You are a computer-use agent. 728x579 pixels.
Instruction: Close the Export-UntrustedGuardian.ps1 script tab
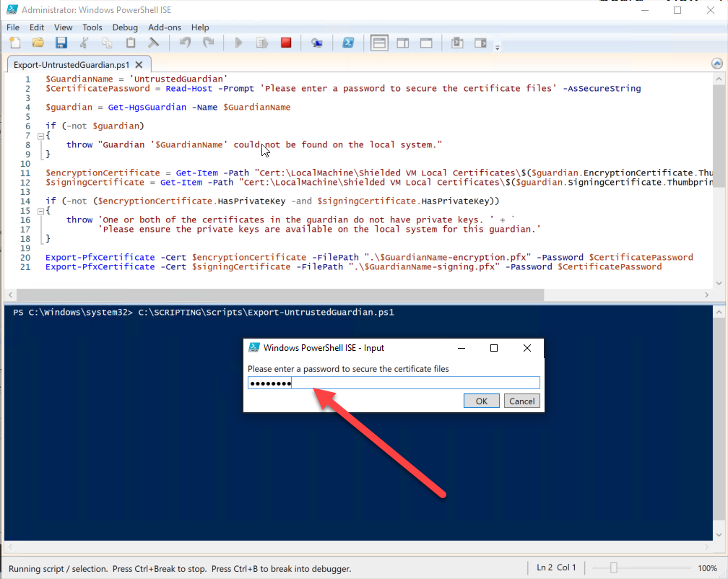139,65
